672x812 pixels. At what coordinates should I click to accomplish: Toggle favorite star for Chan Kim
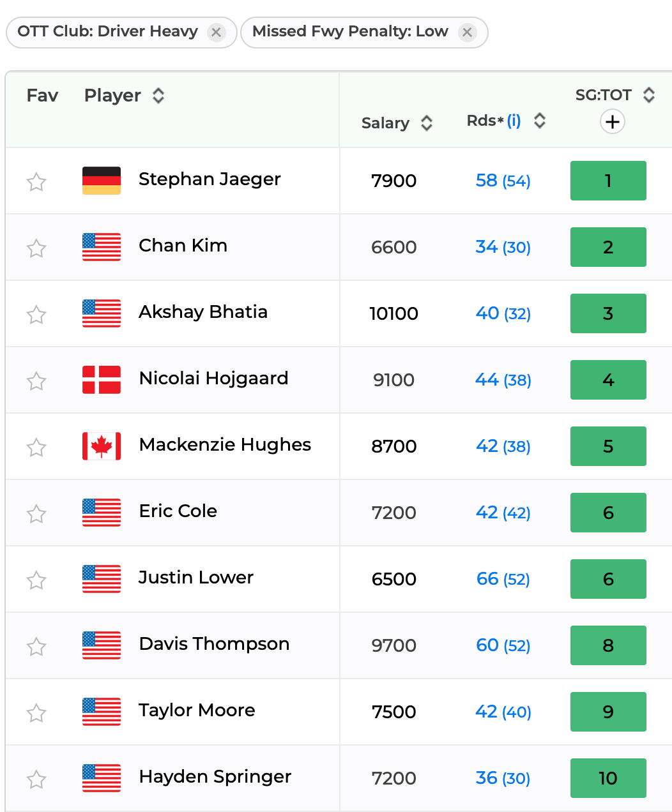pos(36,248)
